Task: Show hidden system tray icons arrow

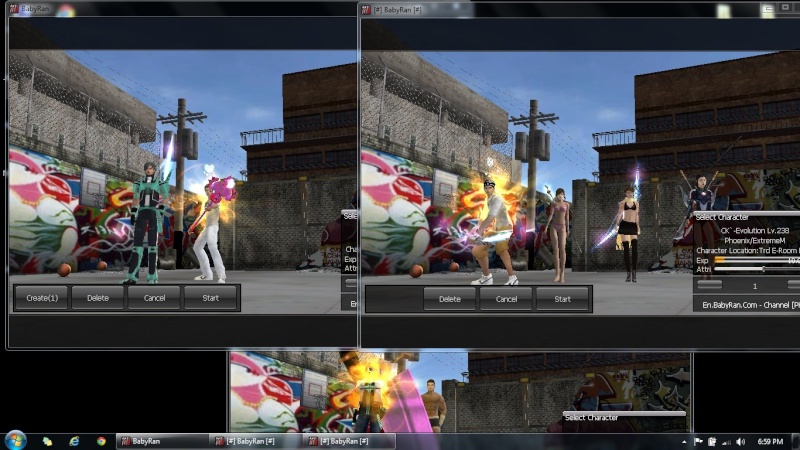Action: [x=684, y=442]
